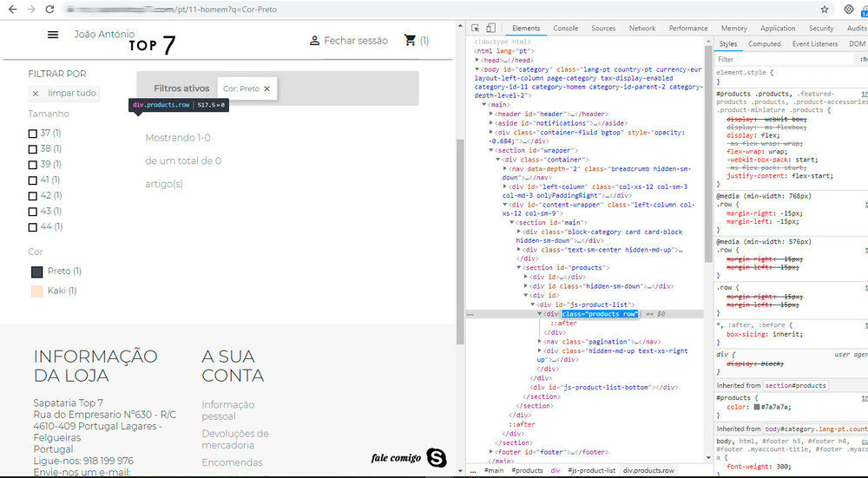The height and width of the screenshot is (478, 868).
Task: Remove the Cor: Preto active filter with X
Action: tap(266, 88)
